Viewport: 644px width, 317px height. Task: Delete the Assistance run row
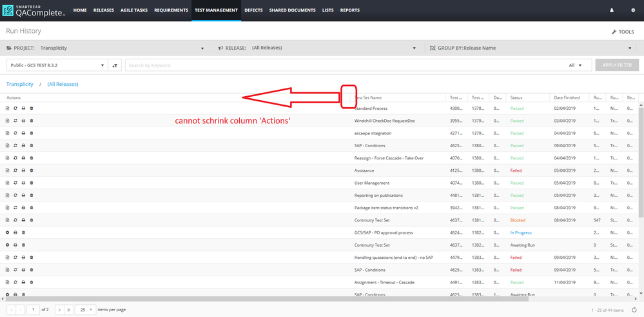point(31,170)
